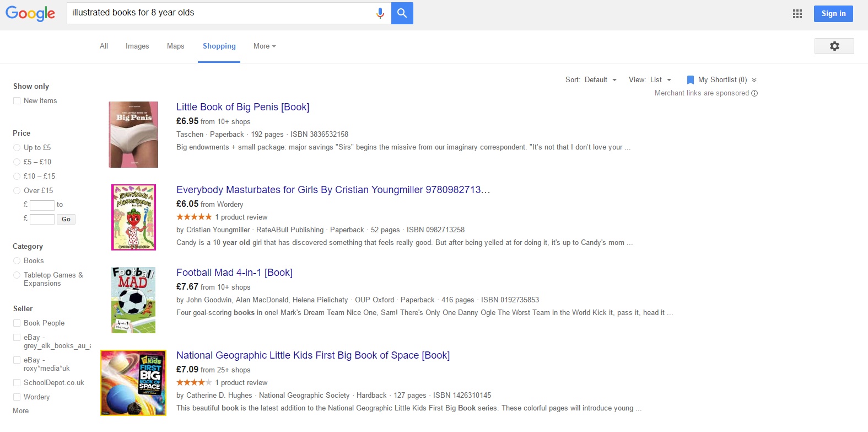Start voice search with the microphone icon
Screen dimensions: 868x432
pos(380,13)
